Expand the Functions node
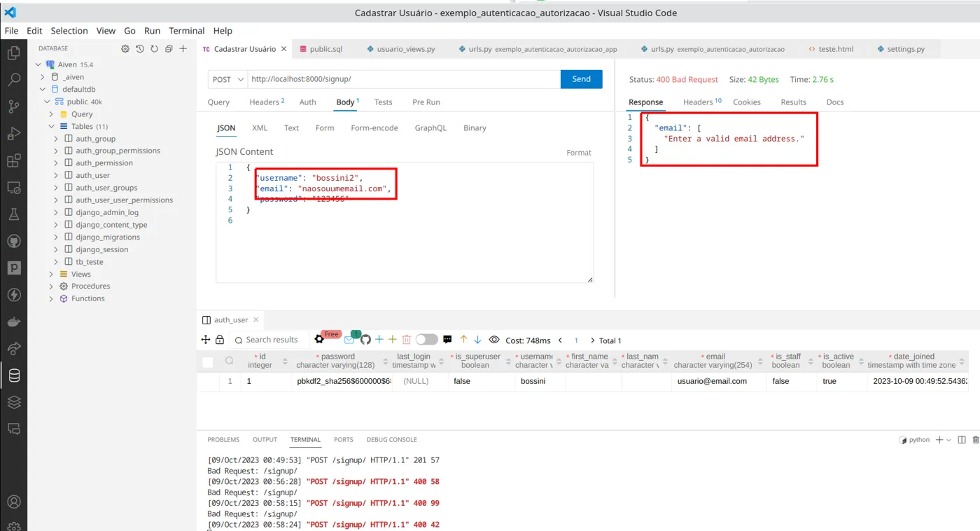Viewport: 980px width, 531px height. pyautogui.click(x=51, y=298)
